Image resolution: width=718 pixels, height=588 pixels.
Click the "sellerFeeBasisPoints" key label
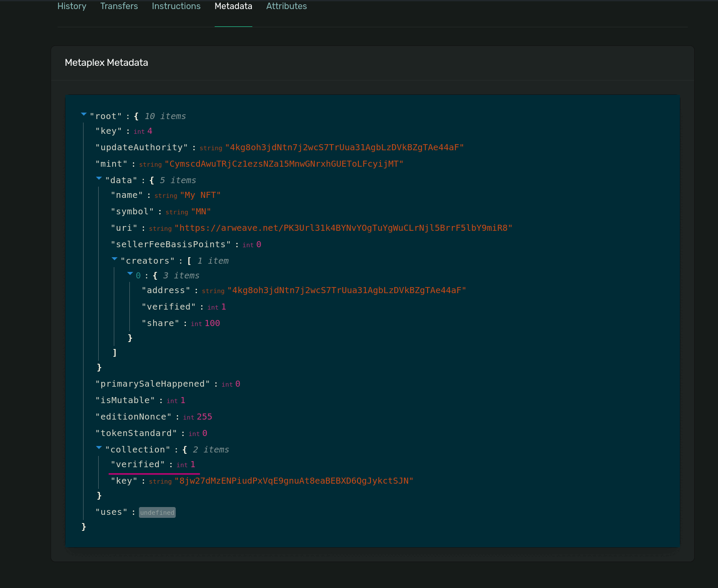pos(171,245)
